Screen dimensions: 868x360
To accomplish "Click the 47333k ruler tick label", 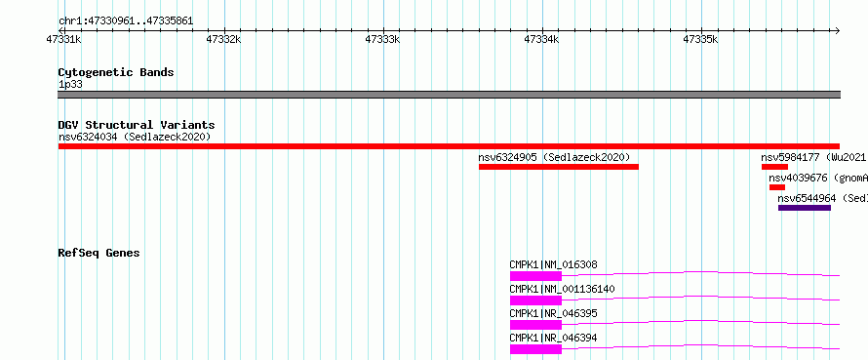I will [x=383, y=39].
